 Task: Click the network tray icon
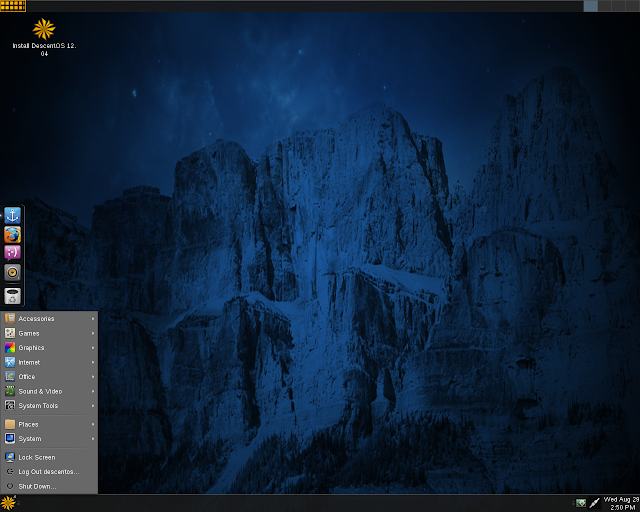[x=580, y=503]
